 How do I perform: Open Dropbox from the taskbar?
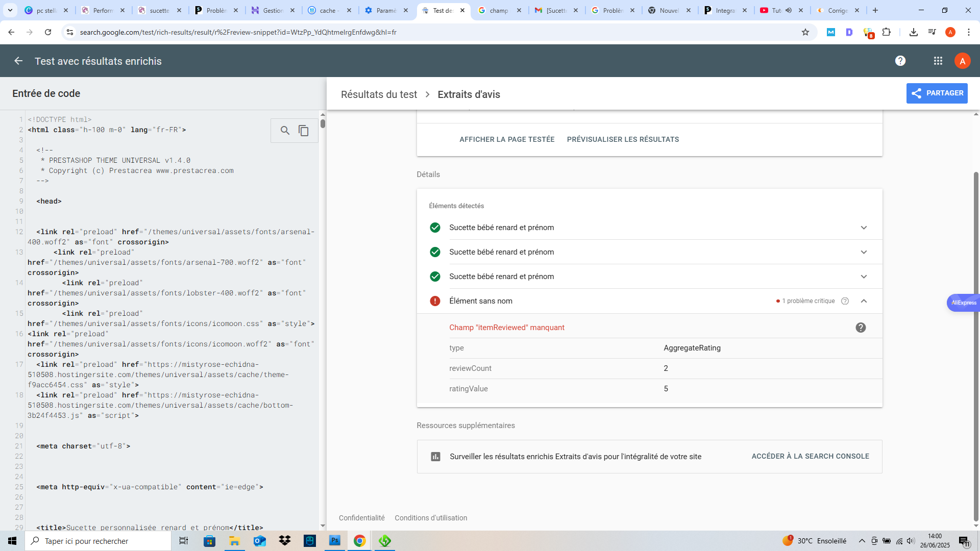click(285, 541)
